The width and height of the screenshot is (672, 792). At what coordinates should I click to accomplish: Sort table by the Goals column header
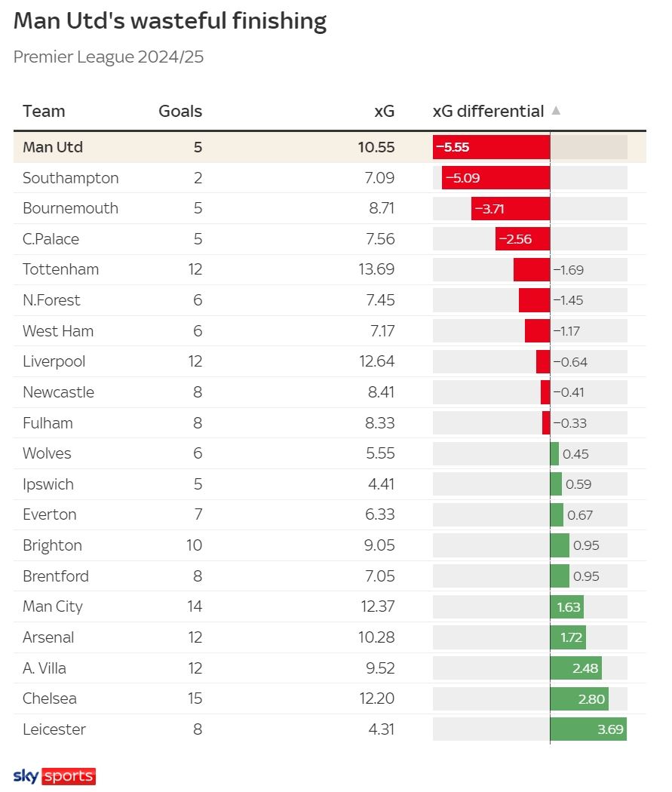pyautogui.click(x=180, y=111)
